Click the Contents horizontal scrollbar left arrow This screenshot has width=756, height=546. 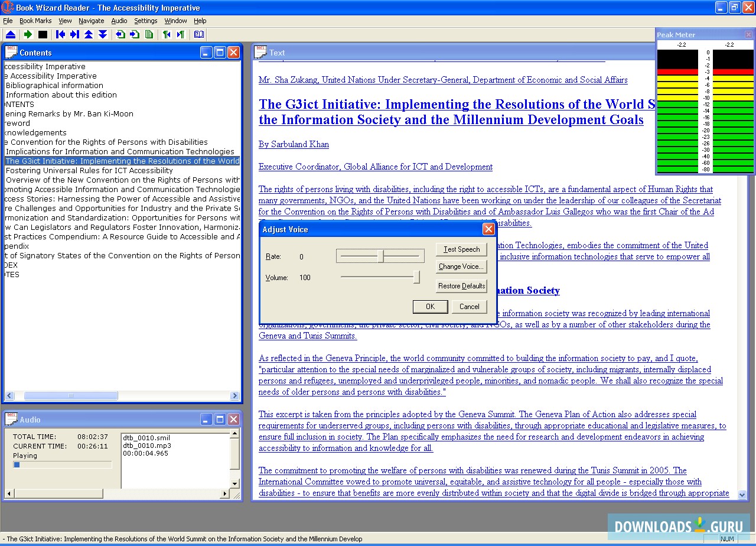click(x=9, y=396)
